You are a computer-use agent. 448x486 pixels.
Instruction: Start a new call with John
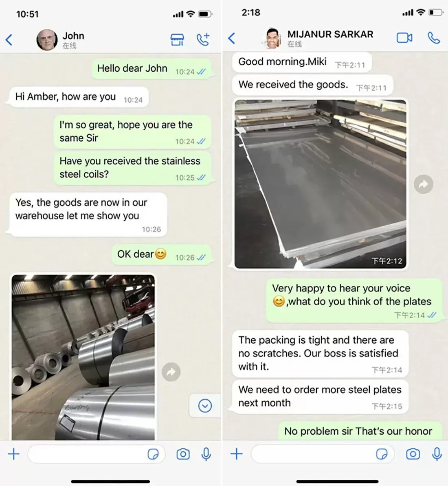tap(203, 39)
